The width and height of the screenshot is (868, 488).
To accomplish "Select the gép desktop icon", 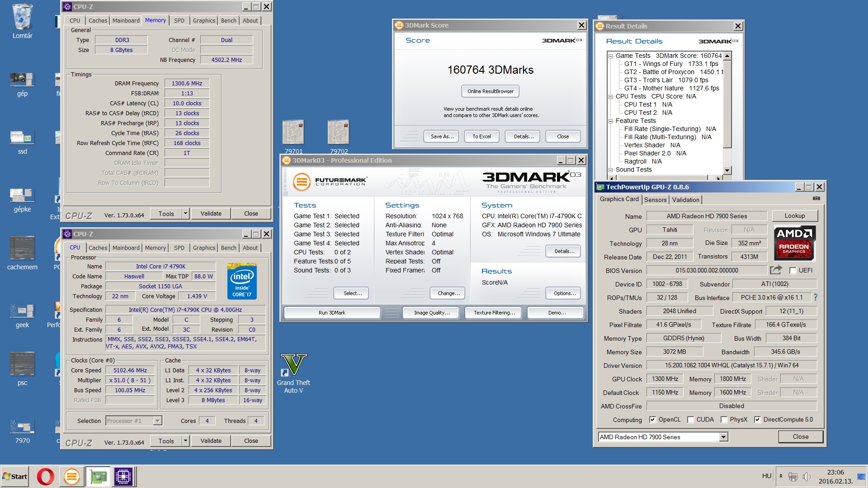I will pyautogui.click(x=22, y=84).
